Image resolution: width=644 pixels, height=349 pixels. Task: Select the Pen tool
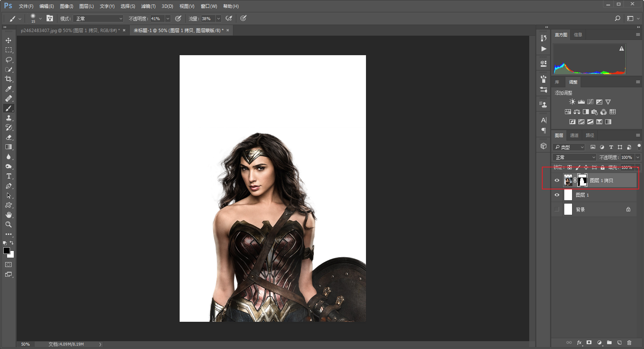(x=9, y=186)
